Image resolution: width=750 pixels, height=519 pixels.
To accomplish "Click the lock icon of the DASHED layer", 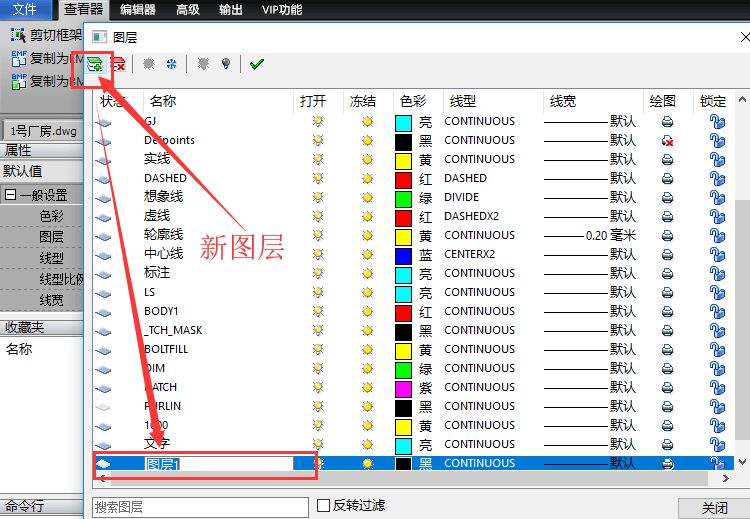I will pos(717,178).
